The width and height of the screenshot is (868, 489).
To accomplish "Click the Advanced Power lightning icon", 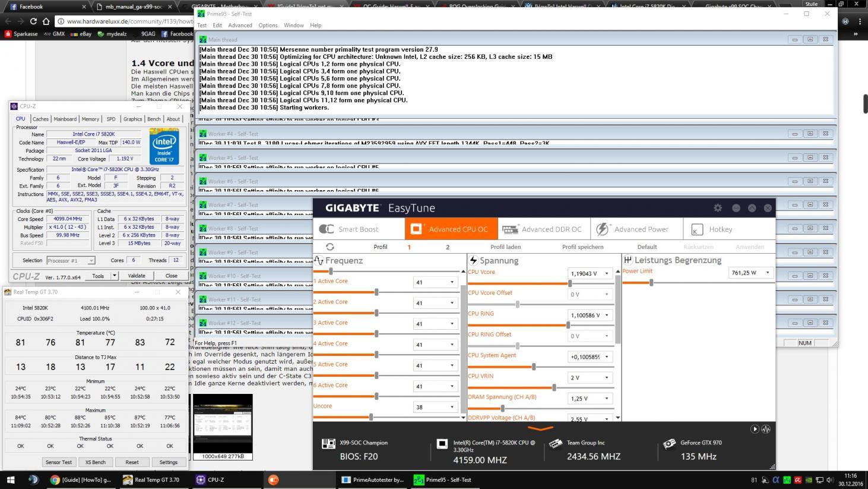I will click(x=602, y=229).
